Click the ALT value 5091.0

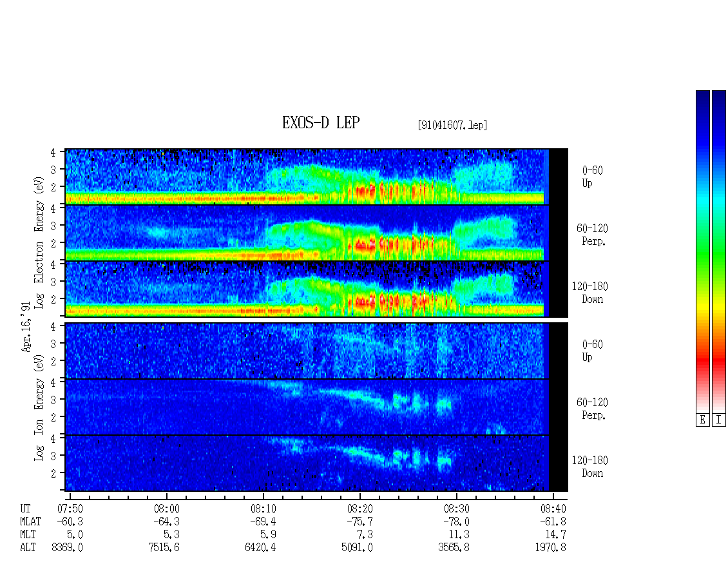(357, 548)
